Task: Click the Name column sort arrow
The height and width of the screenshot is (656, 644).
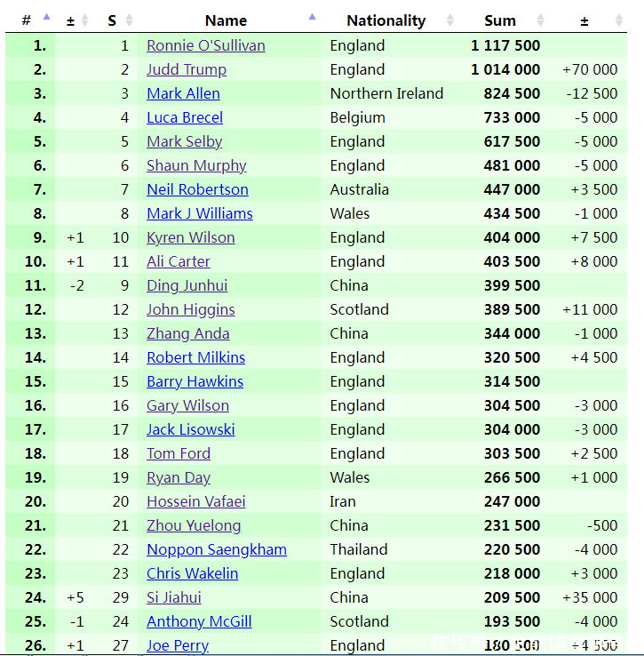Action: pyautogui.click(x=312, y=16)
